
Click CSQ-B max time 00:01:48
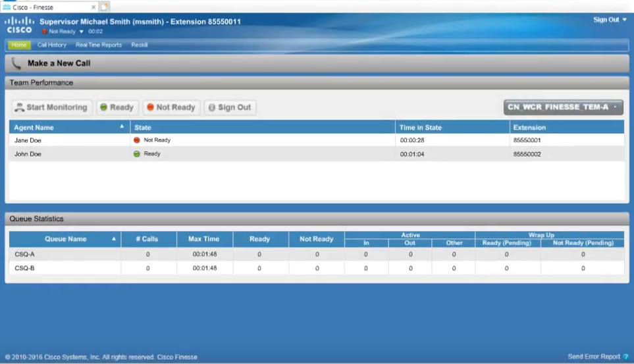[x=205, y=268]
